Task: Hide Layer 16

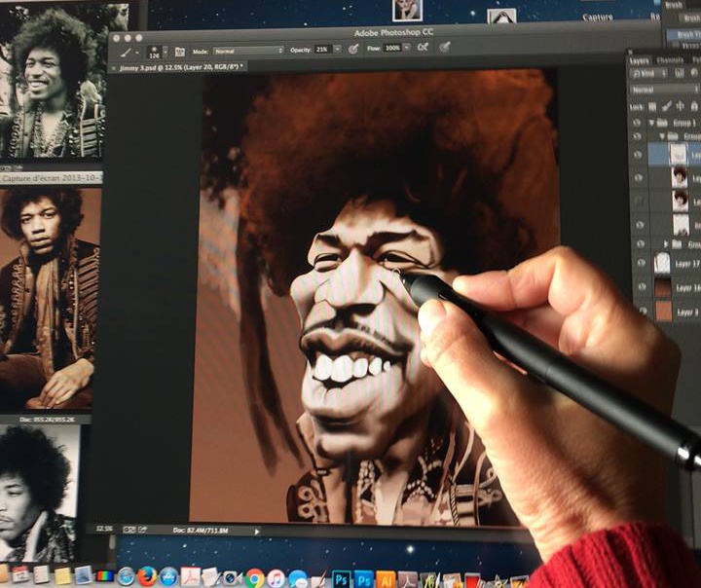Action: pyautogui.click(x=642, y=287)
